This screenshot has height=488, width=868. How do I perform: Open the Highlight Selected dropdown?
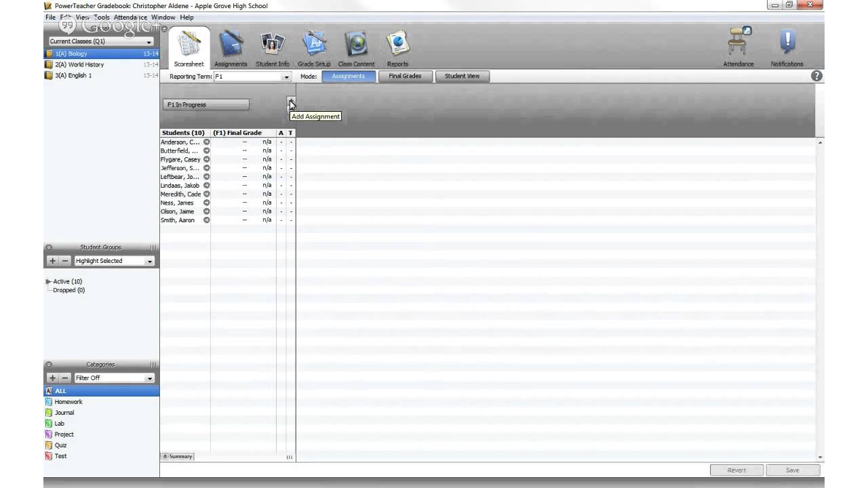click(x=114, y=261)
